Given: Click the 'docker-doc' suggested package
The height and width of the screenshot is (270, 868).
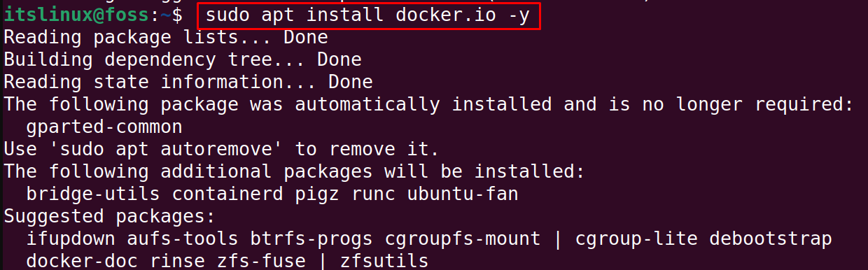Looking at the screenshot, I should [82, 262].
